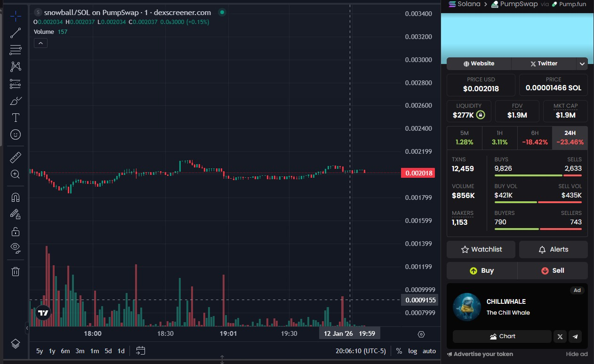Toggle lock all drawing tools

coord(16,231)
